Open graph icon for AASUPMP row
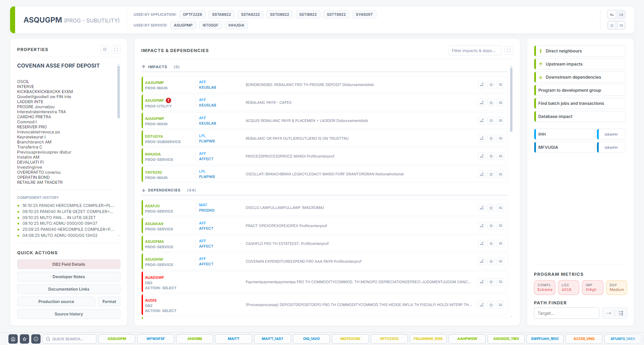Viewport: 644px width, 345px height. 482,85
